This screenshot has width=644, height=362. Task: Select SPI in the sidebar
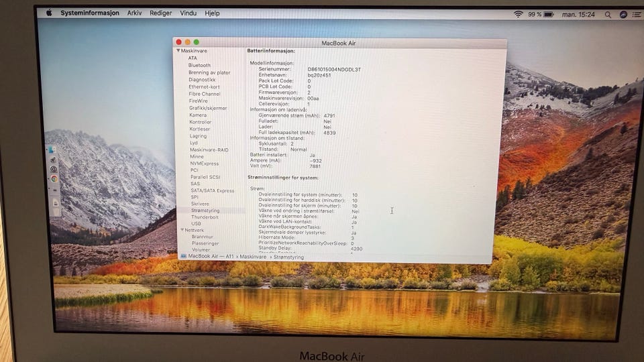coord(195,197)
